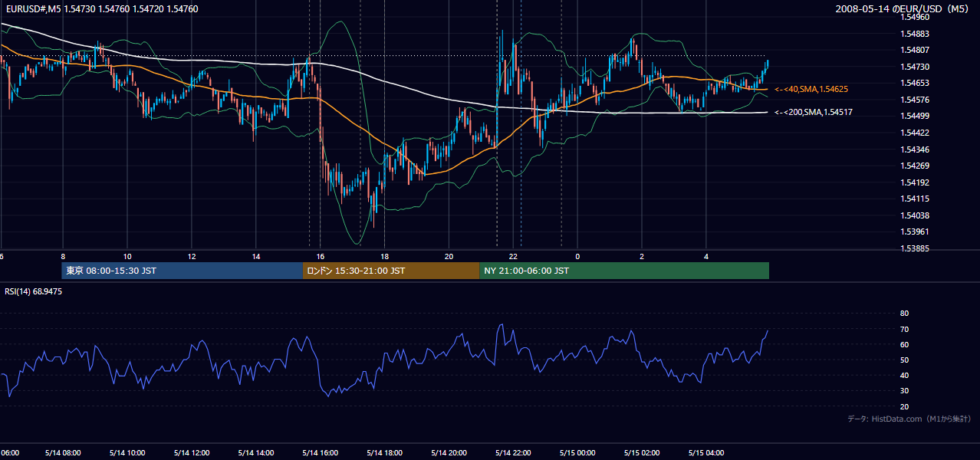Image resolution: width=980 pixels, height=460 pixels.
Task: Click price axis label 1.54499
Action: [x=915, y=117]
